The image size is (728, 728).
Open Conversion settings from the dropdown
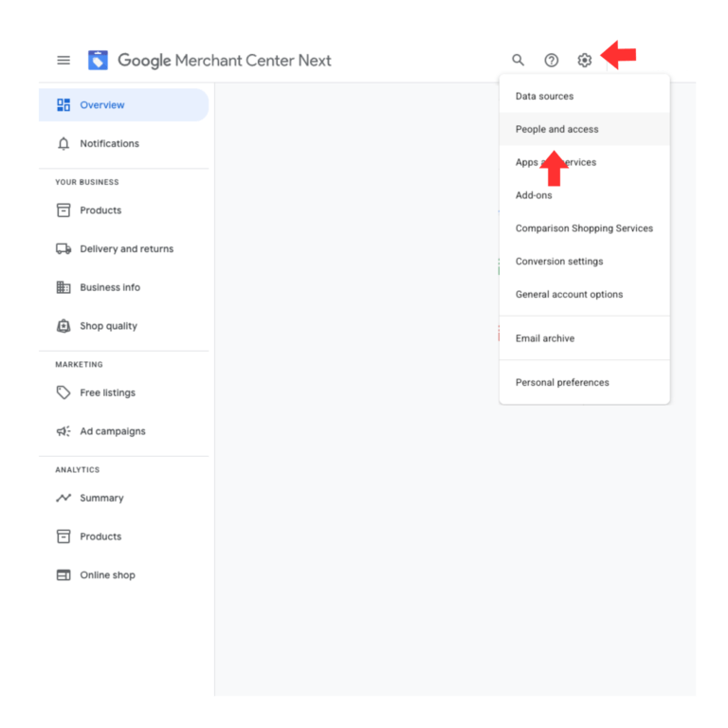[x=559, y=262]
